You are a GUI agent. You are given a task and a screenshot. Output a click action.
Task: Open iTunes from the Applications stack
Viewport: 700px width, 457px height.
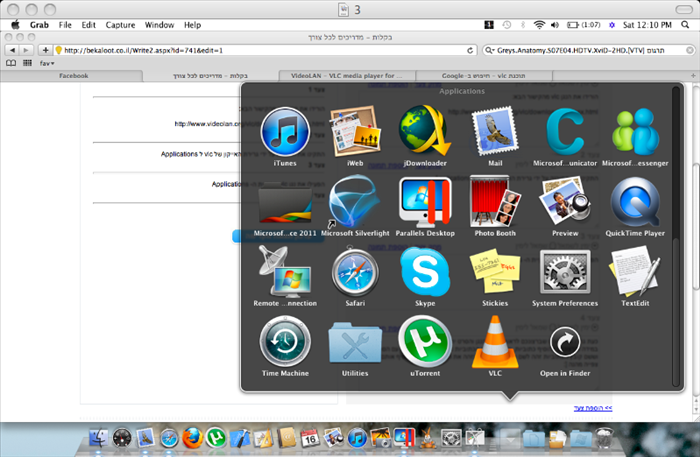[285, 132]
